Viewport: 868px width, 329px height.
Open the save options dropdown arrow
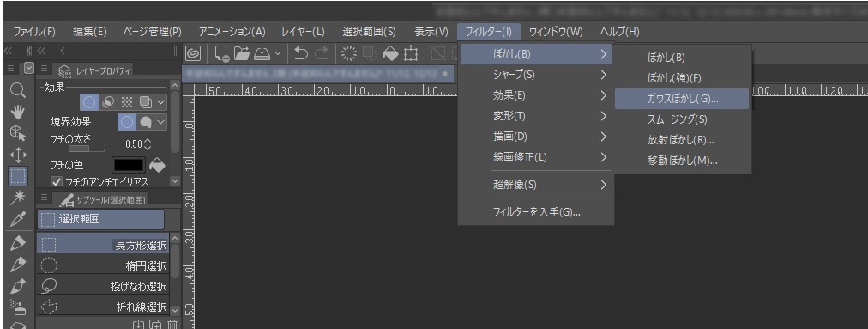coord(277,54)
